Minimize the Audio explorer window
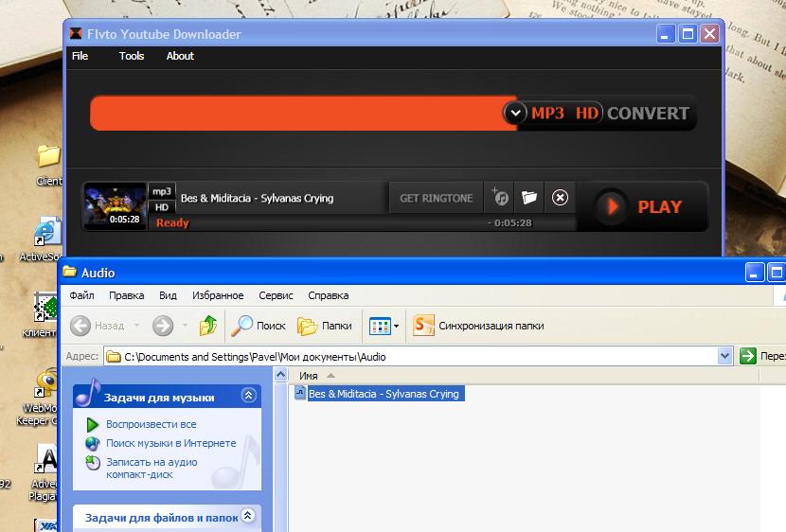This screenshot has height=532, width=786. click(x=755, y=273)
